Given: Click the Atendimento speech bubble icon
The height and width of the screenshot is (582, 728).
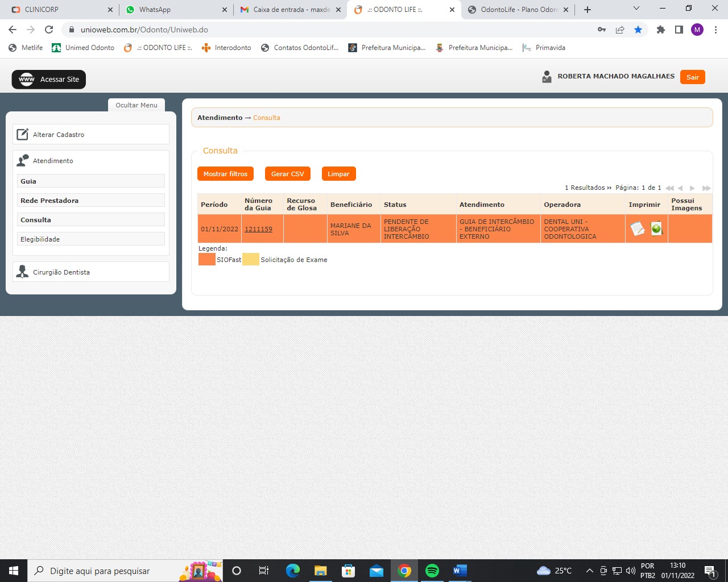Looking at the screenshot, I should point(22,161).
